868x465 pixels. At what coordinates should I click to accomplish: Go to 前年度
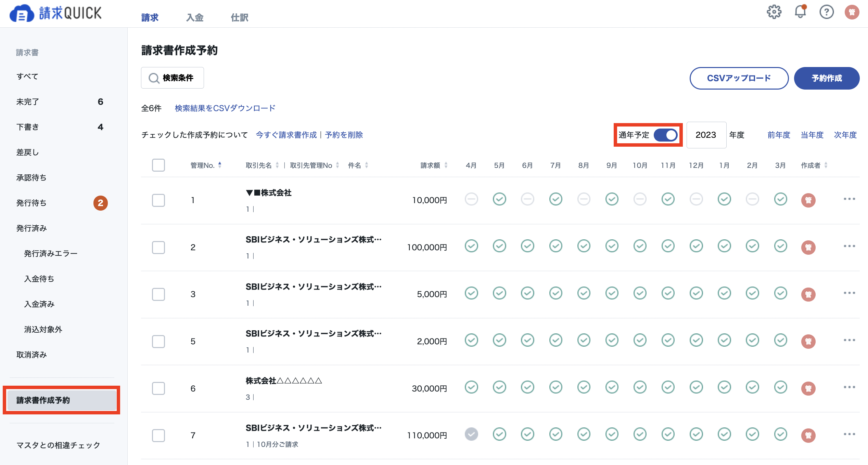[x=779, y=135]
